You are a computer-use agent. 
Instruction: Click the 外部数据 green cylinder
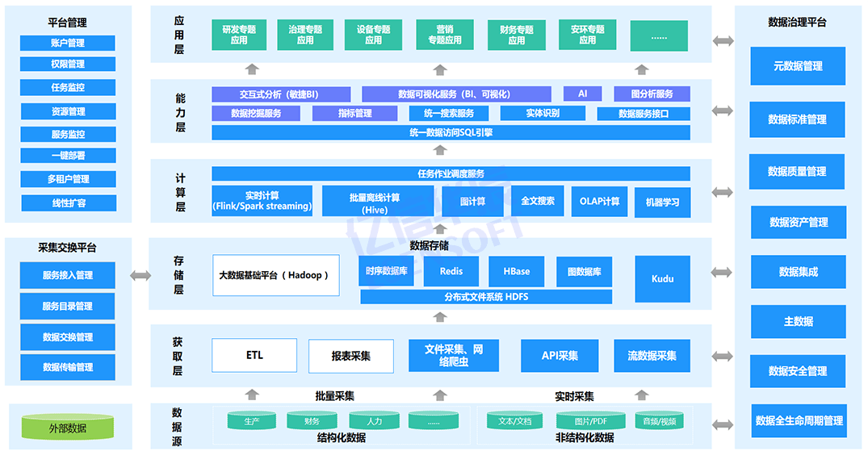point(67,428)
